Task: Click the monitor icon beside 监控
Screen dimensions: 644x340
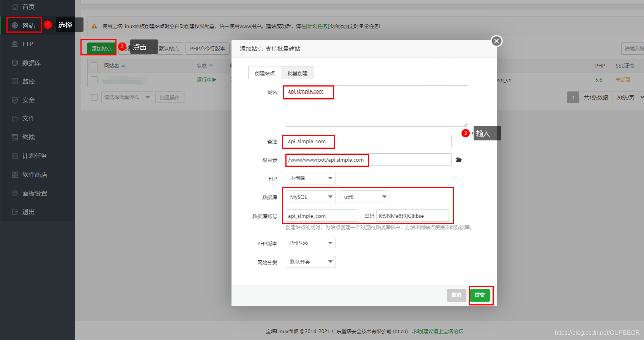Action: pyautogui.click(x=15, y=81)
